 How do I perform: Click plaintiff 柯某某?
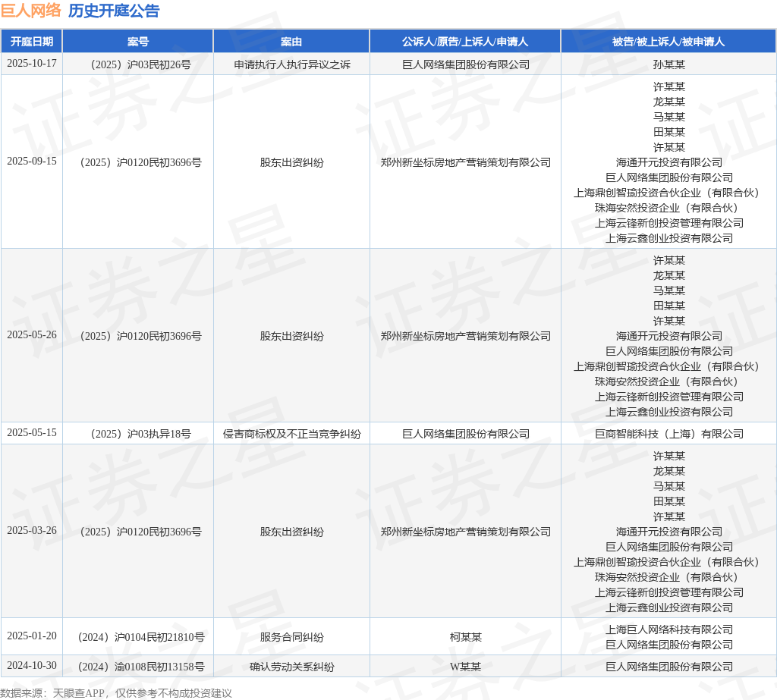(466, 637)
